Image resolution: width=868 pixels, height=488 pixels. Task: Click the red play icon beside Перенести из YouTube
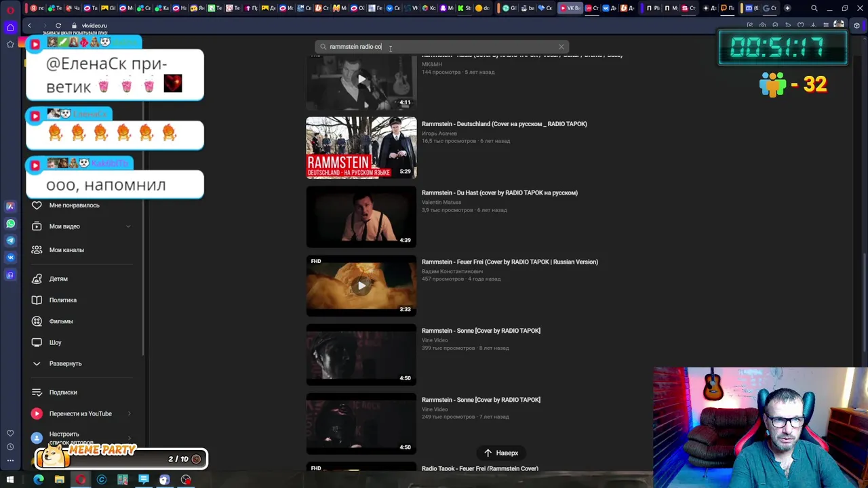tap(37, 413)
